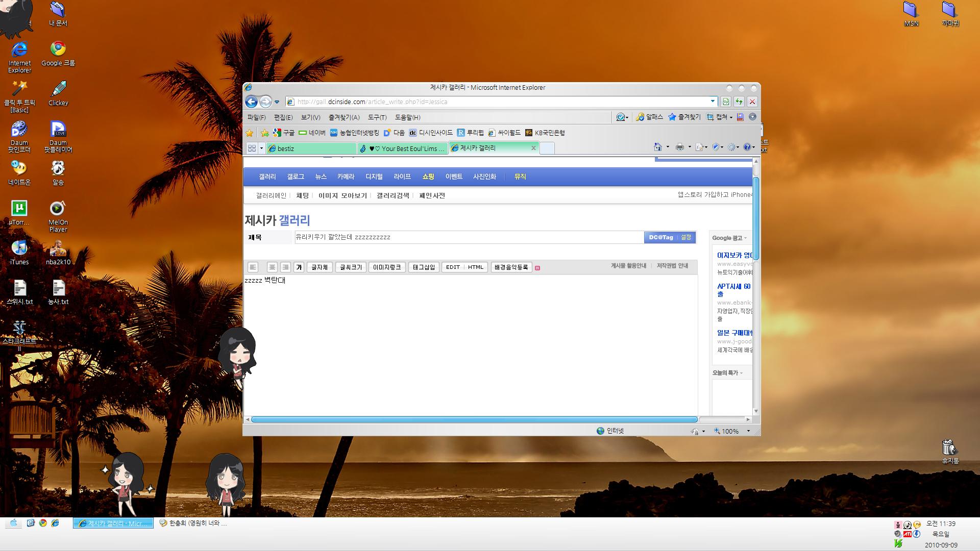Open the 글자체 font dropdown
980x551 pixels.
click(x=320, y=267)
